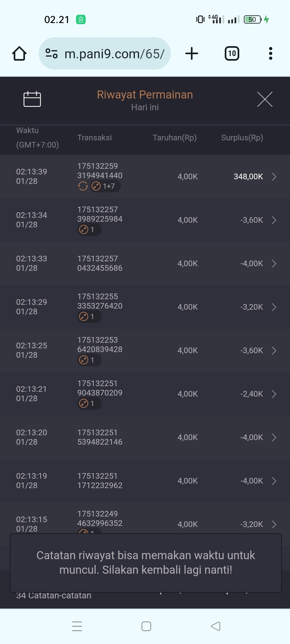This screenshot has width=290, height=644.
Task: Tap the site settings icon in address bar
Action: (x=52, y=53)
